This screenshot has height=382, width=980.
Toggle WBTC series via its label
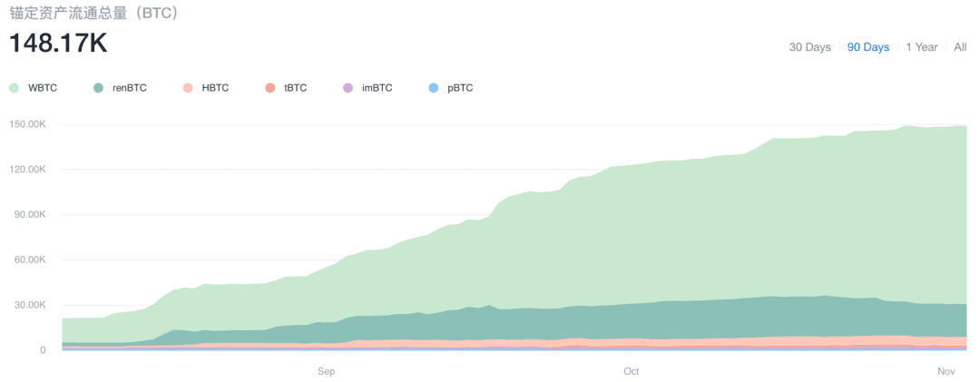(43, 88)
